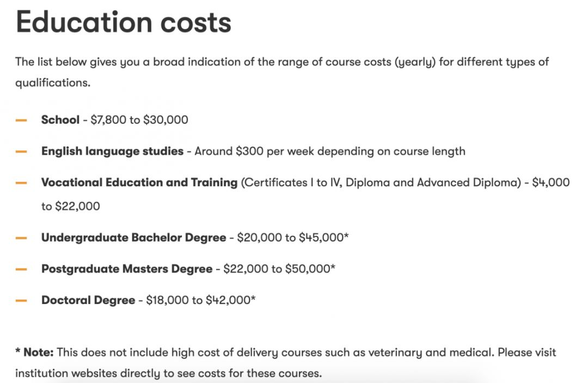
Task: Select the bold School label
Action: pos(60,120)
